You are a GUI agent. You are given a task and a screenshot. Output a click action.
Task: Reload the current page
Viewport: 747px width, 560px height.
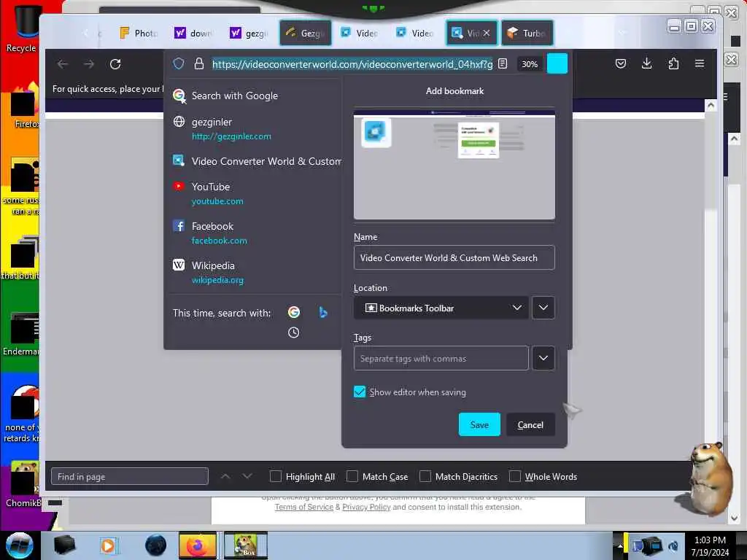[115, 64]
